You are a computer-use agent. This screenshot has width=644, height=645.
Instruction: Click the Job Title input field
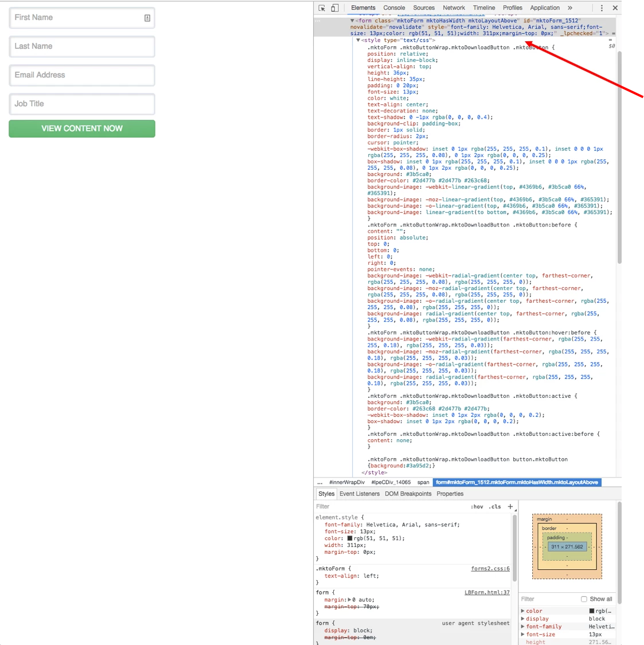point(82,104)
